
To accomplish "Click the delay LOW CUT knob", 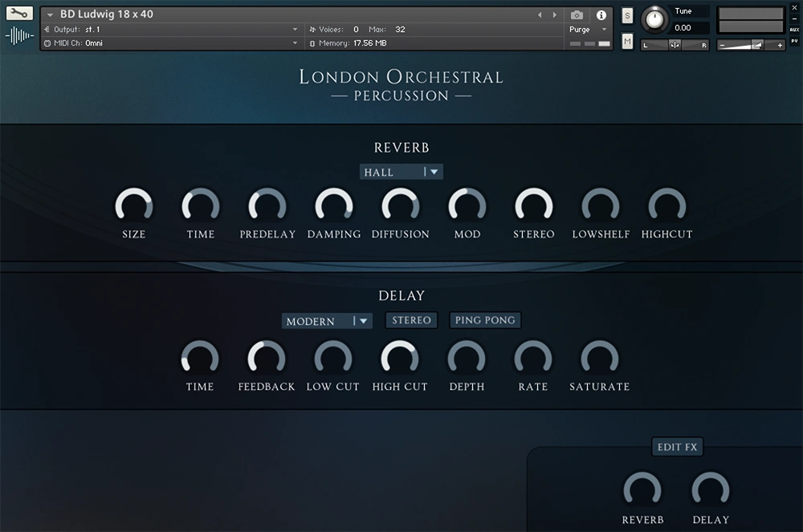I will (x=333, y=358).
